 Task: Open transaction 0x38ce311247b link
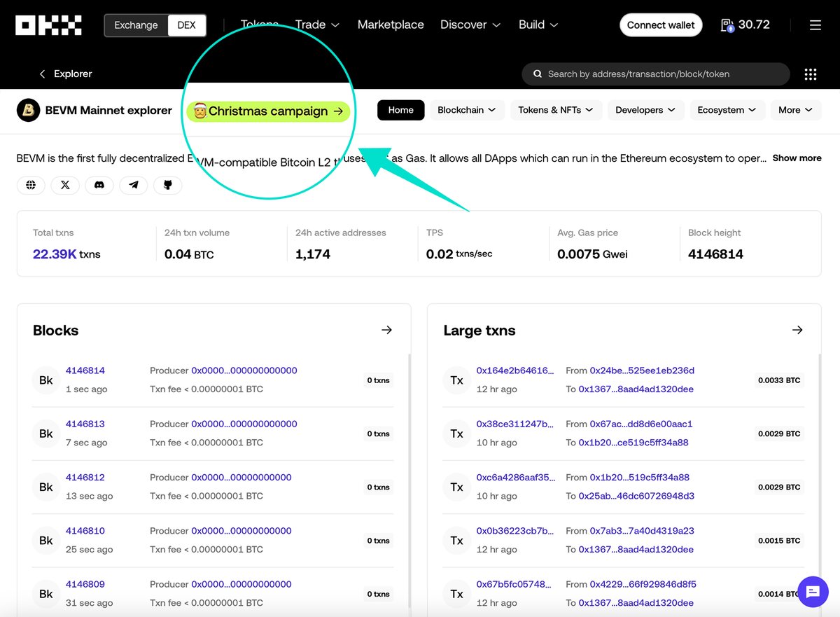(x=515, y=424)
